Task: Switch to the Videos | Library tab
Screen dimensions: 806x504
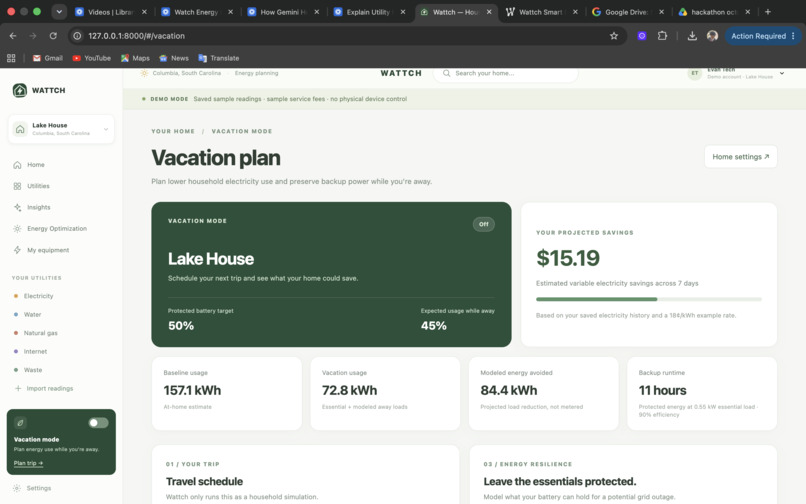Action: pyautogui.click(x=111, y=12)
